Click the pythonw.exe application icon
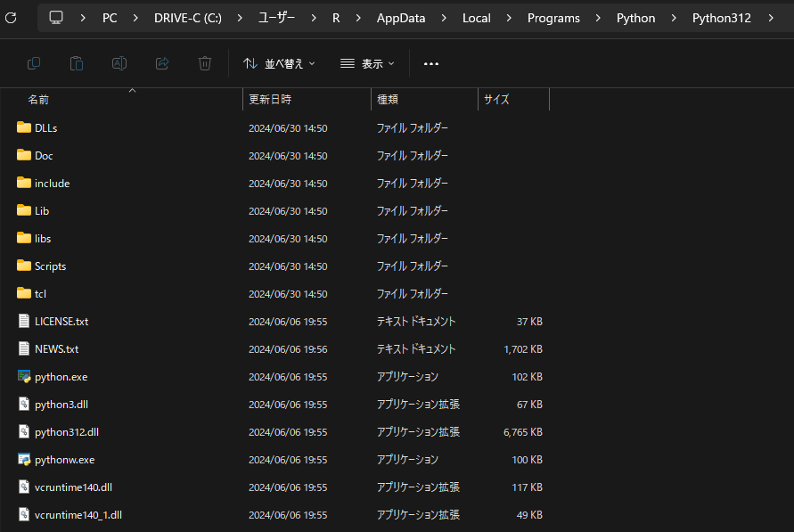This screenshot has width=794, height=532. click(x=24, y=459)
